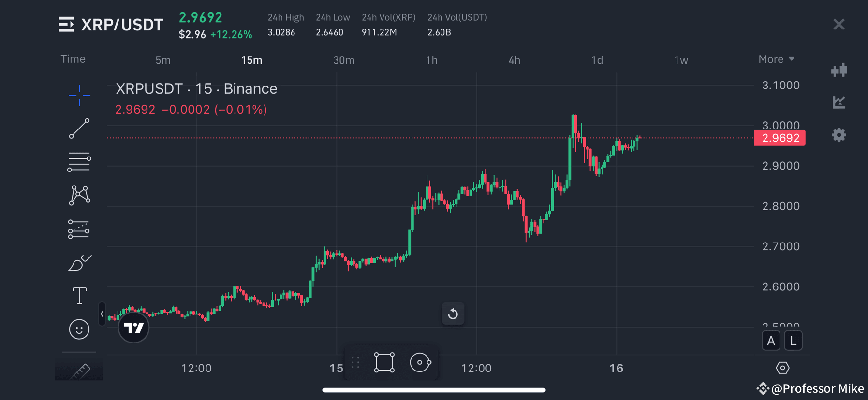Viewport: 868px width, 400px height.
Task: Open chart settings gear
Action: [839, 135]
